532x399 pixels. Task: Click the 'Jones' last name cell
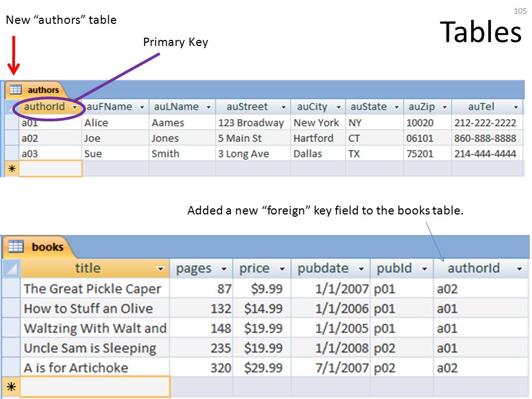[182, 138]
